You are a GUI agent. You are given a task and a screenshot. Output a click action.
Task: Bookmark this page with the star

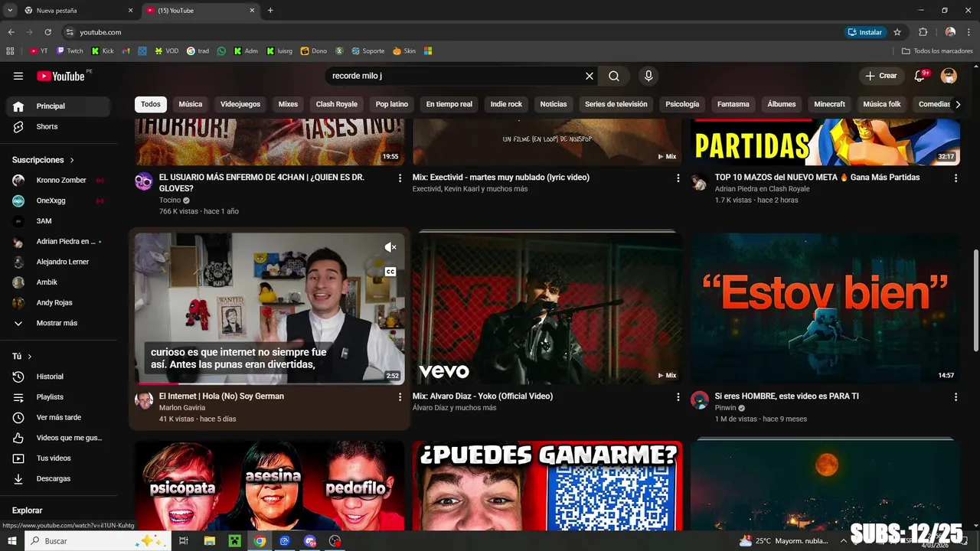tap(897, 32)
